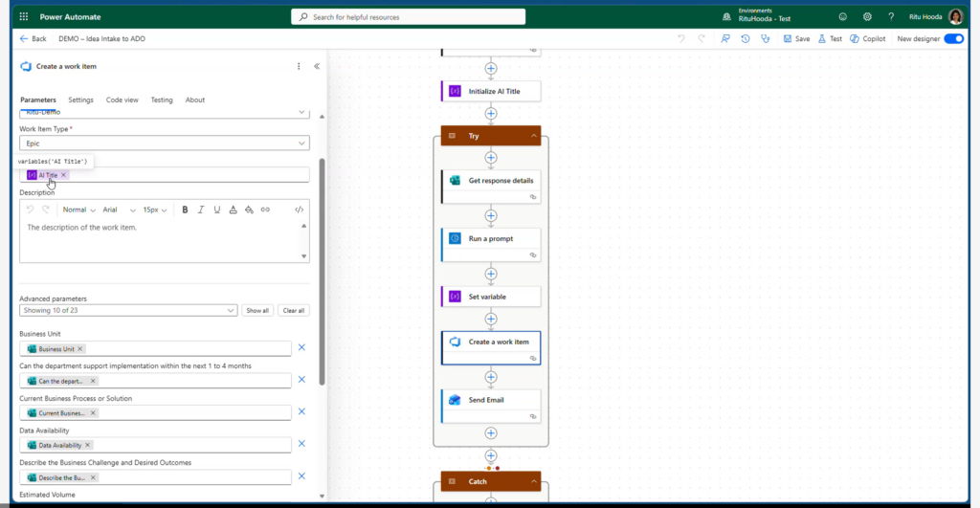Toggle the New designer switch

pyautogui.click(x=953, y=39)
